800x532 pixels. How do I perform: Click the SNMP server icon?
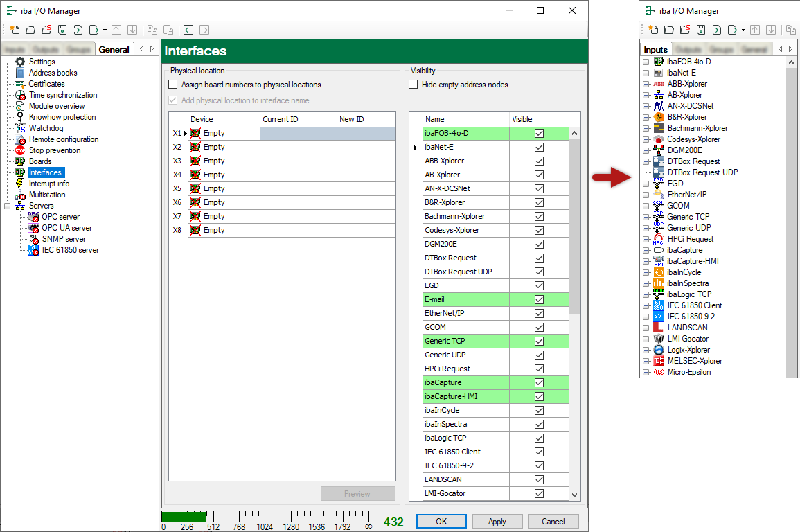coord(33,239)
